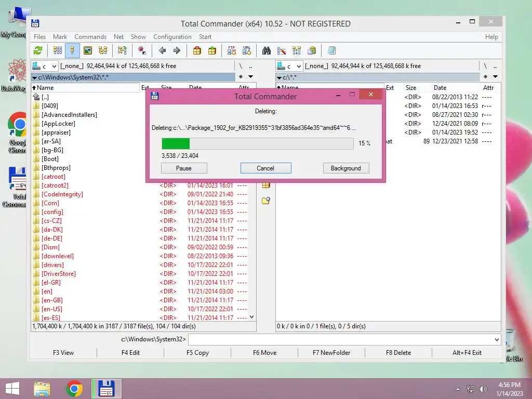
Task: Click the left panel path c:\Windows\System32
Action: point(133,77)
